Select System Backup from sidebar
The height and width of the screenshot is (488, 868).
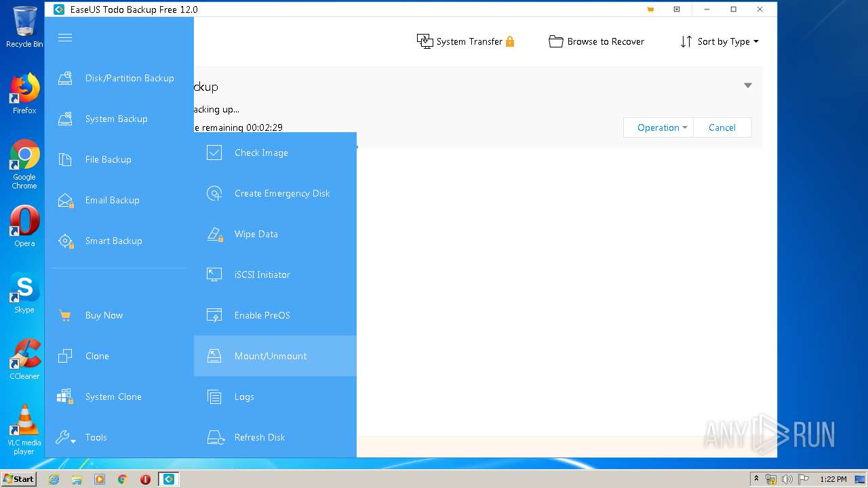(x=119, y=119)
